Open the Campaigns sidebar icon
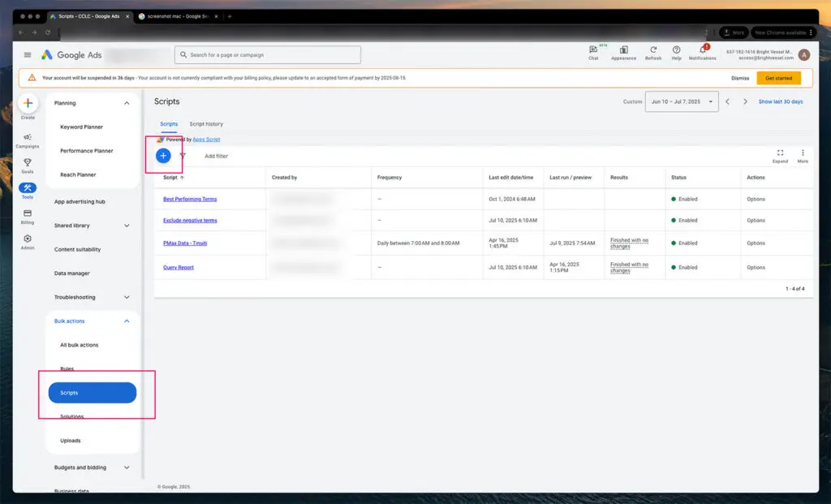Screen dimensions: 831x504 [x=28, y=140]
